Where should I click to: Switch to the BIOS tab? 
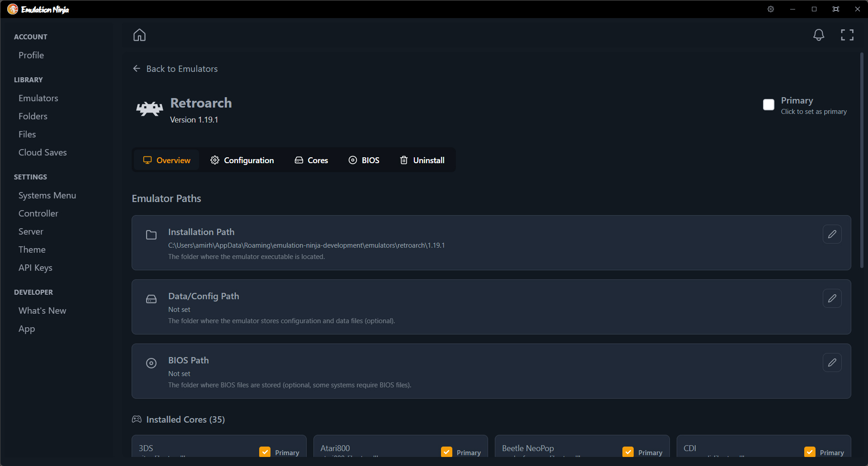coord(364,160)
